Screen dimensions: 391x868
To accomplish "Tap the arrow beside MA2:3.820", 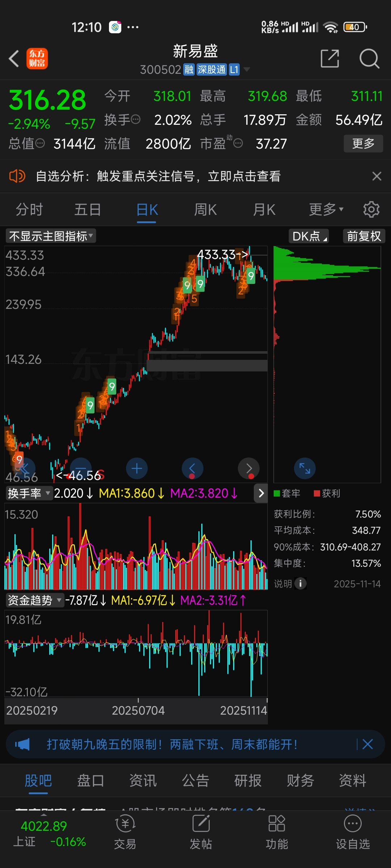I will [261, 493].
